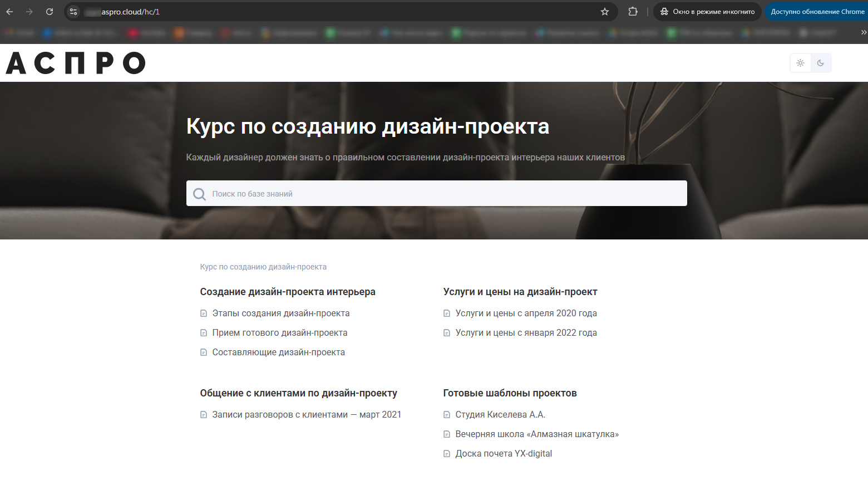Bookmark this page with star icon

point(605,12)
